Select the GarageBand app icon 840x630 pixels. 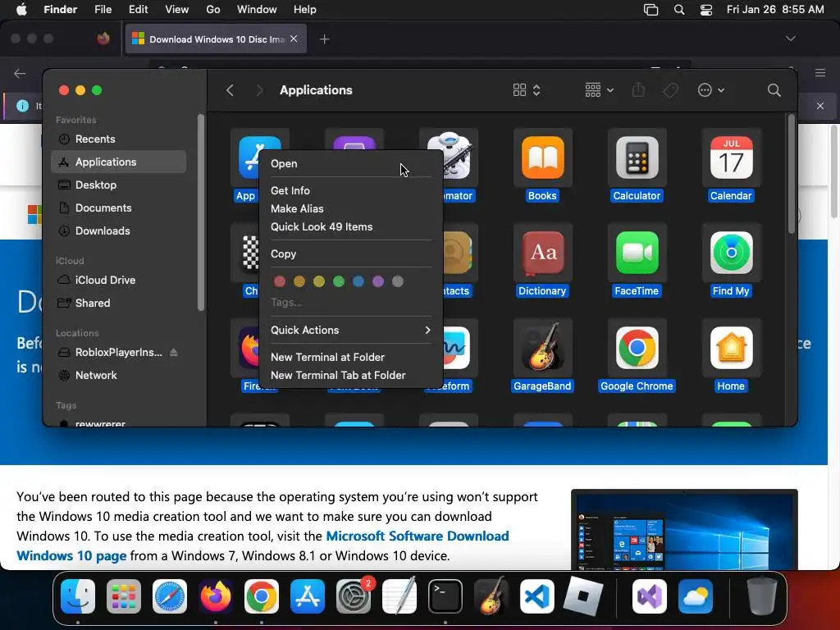pos(543,348)
